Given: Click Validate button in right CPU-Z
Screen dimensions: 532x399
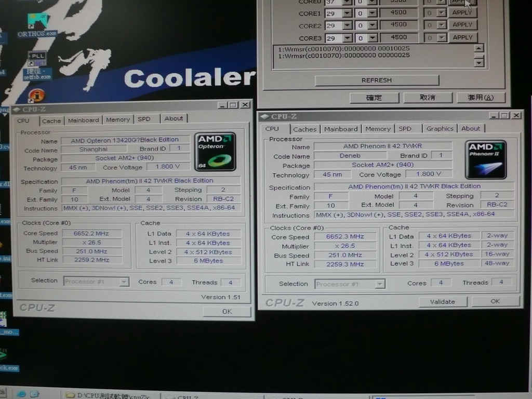Looking at the screenshot, I should [443, 302].
